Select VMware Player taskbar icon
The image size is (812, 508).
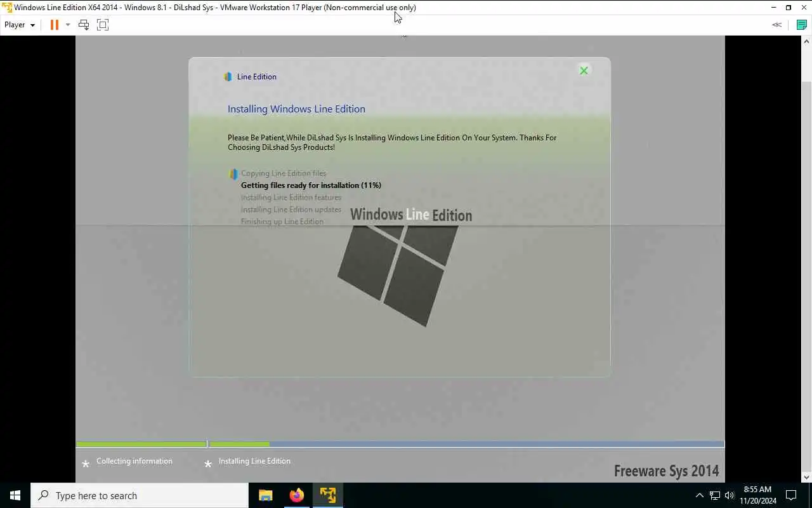click(x=328, y=495)
